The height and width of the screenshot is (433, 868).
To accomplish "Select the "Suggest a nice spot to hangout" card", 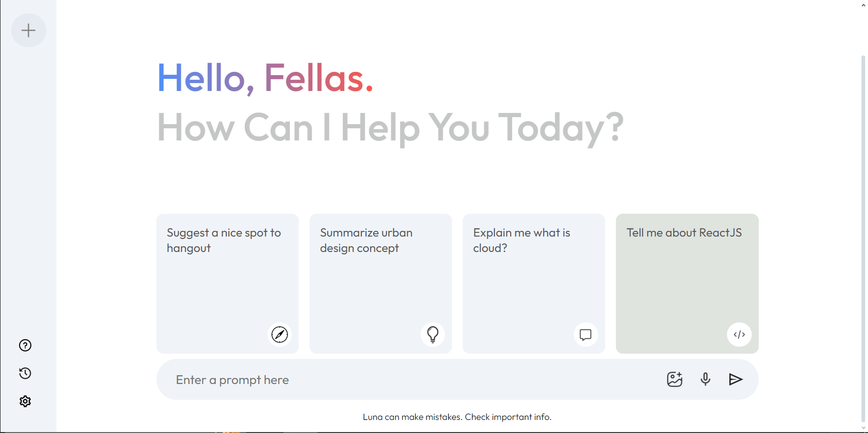I will 227,284.
